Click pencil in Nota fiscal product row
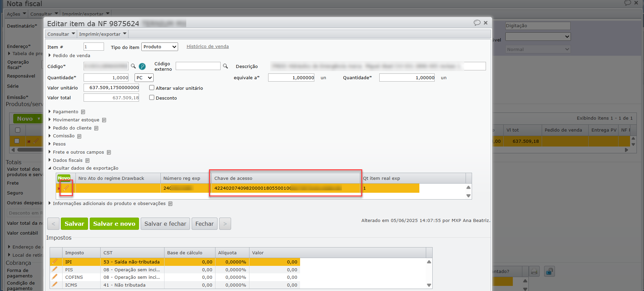Viewport: 644px width, 291px height. click(x=36, y=141)
